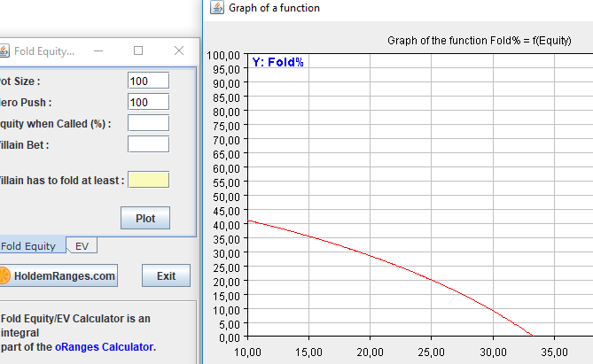Click the 'Villain has to fold at least' label
593x364 pixels.
coord(60,181)
